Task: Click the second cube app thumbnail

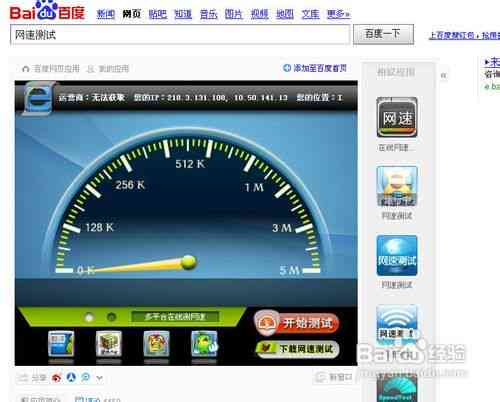Action: 109,344
